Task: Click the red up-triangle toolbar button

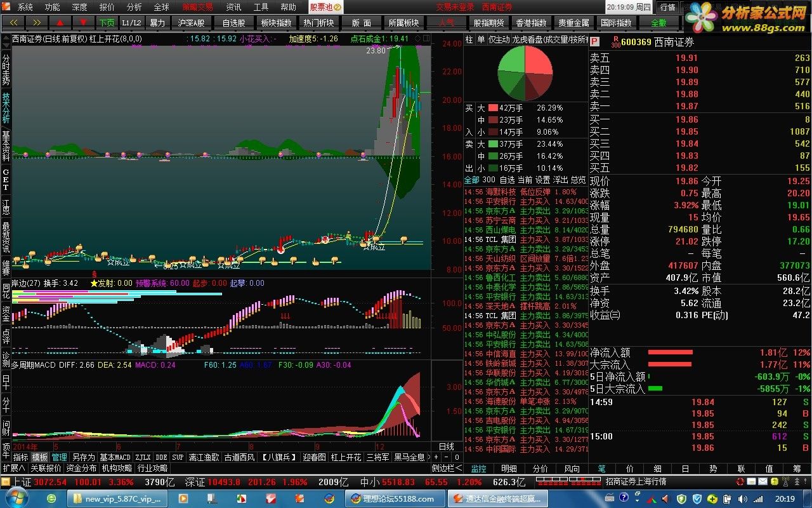Action: tap(60, 22)
